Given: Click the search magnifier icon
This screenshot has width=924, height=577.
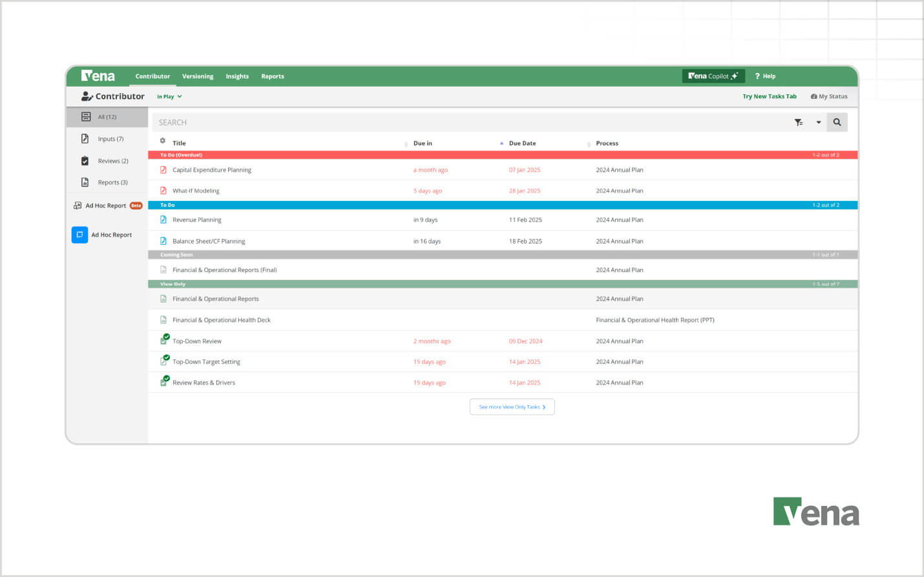Looking at the screenshot, I should 837,121.
